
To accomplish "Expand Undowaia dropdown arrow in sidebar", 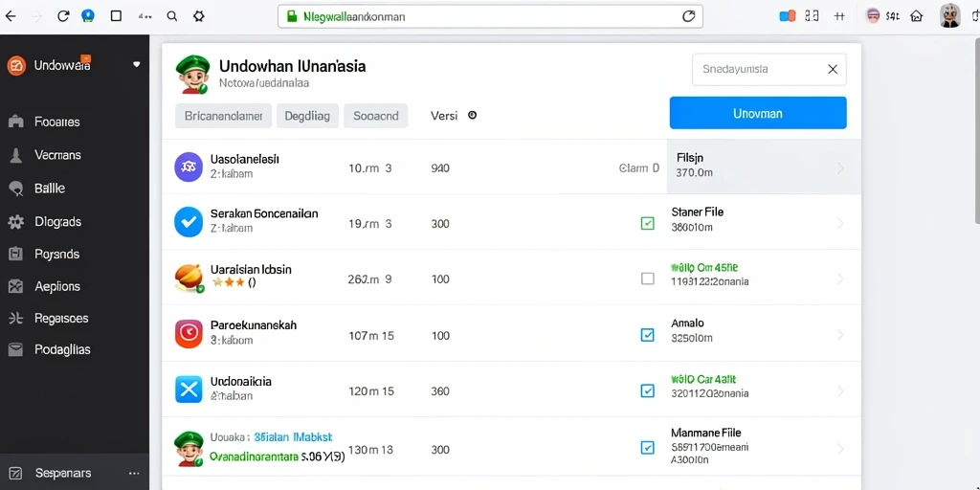I will (137, 64).
